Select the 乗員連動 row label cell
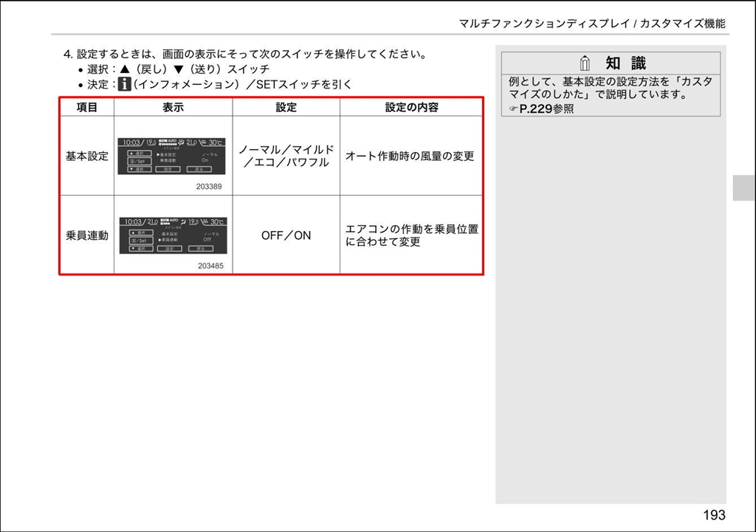 tap(87, 235)
